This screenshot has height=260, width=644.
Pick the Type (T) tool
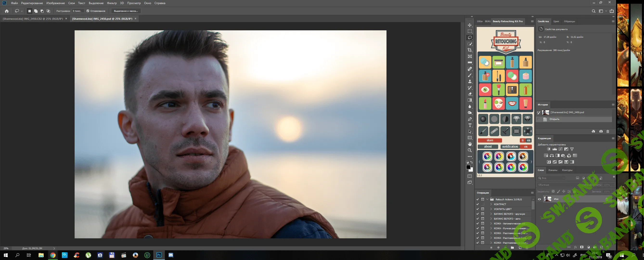[x=470, y=125]
